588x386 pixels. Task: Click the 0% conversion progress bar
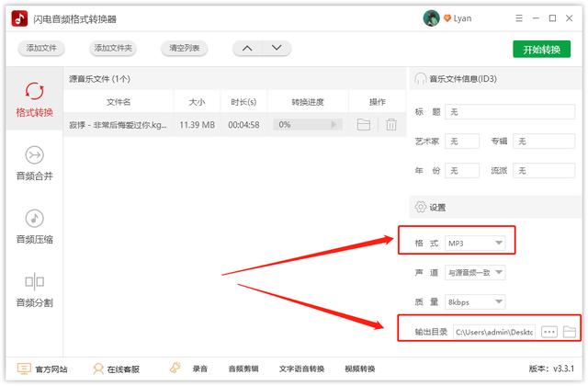point(308,125)
